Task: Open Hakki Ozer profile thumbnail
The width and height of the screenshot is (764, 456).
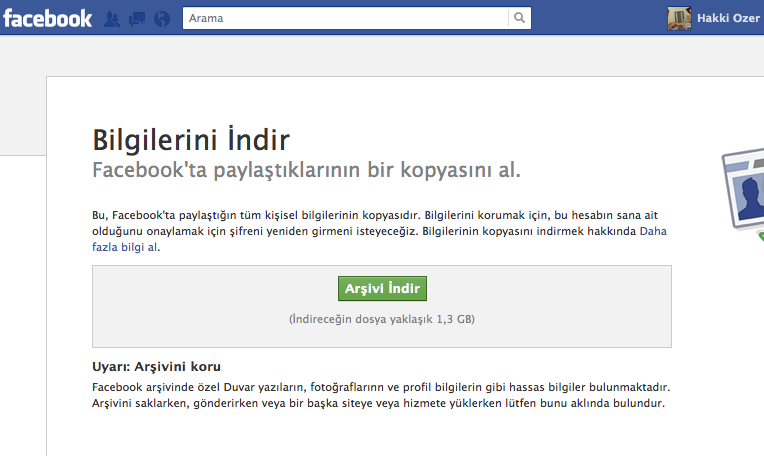Action: tap(679, 19)
